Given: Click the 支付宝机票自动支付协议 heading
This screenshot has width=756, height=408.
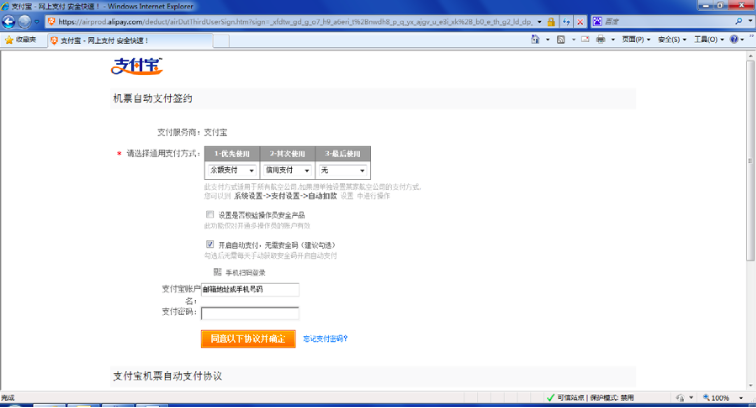Looking at the screenshot, I should coord(168,376).
